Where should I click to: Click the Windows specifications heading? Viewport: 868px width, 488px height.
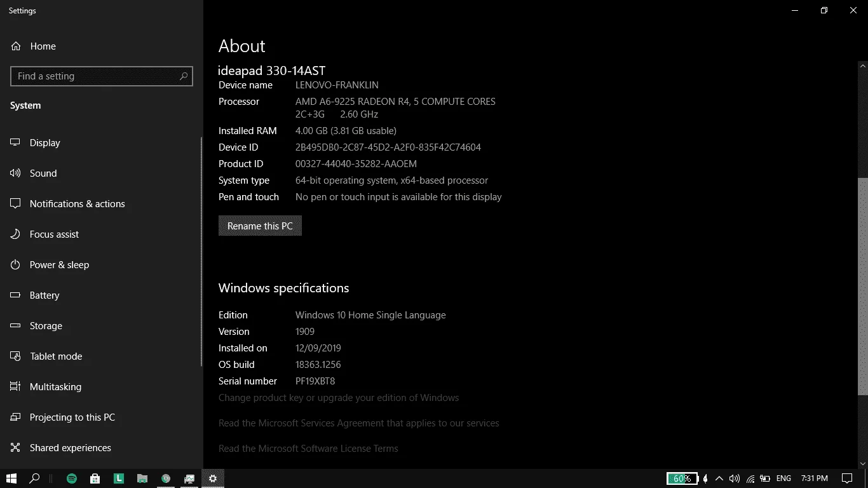click(x=284, y=288)
